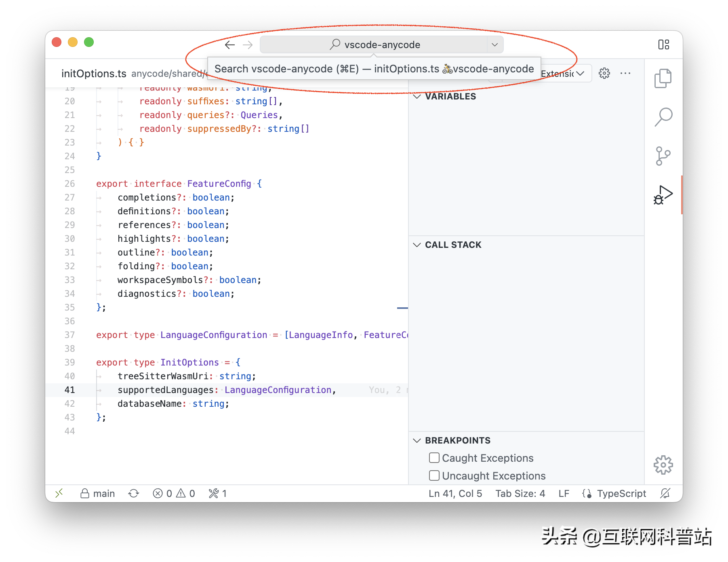Click Queries type on line 21

pos(259,115)
